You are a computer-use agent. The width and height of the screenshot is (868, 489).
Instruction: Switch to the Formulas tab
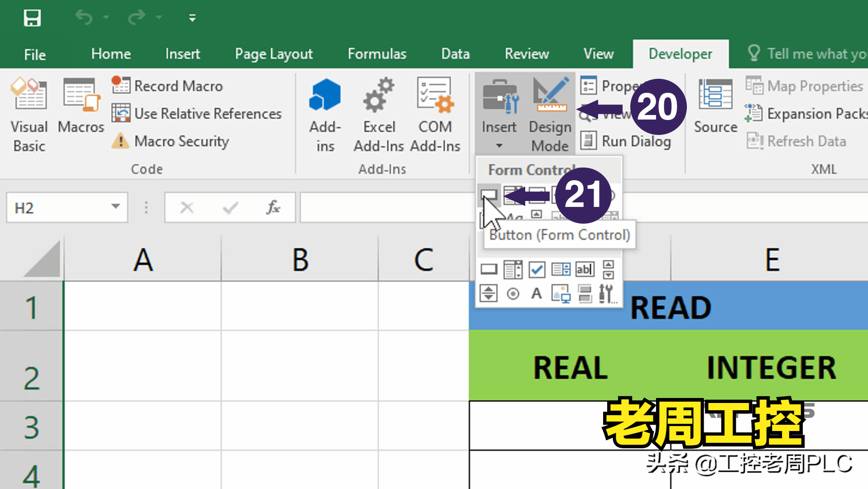tap(377, 53)
